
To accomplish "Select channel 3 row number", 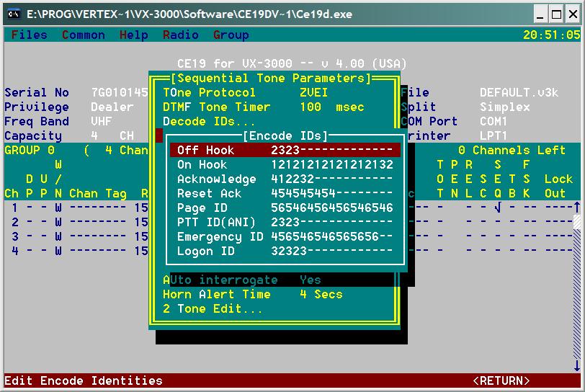I will [x=14, y=236].
